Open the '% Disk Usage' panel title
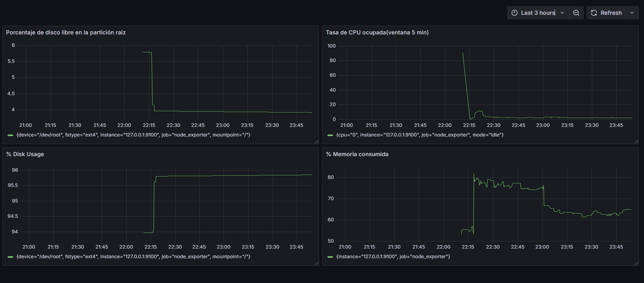 (x=25, y=154)
